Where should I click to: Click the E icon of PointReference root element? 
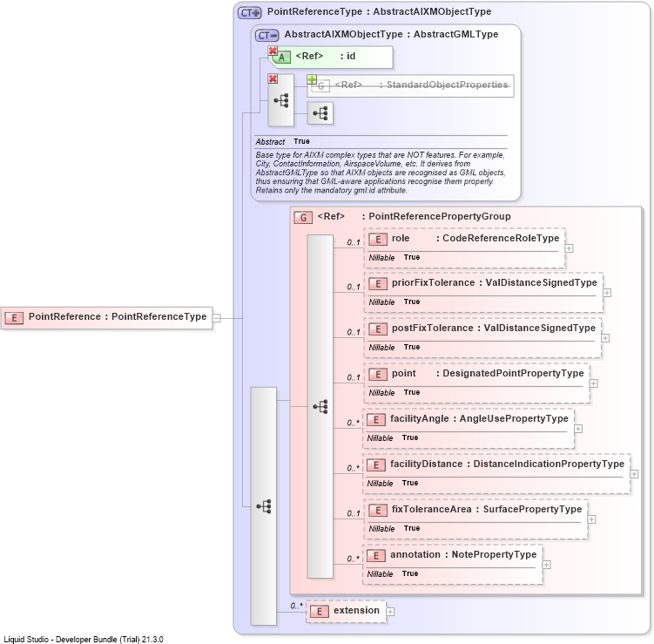14,318
